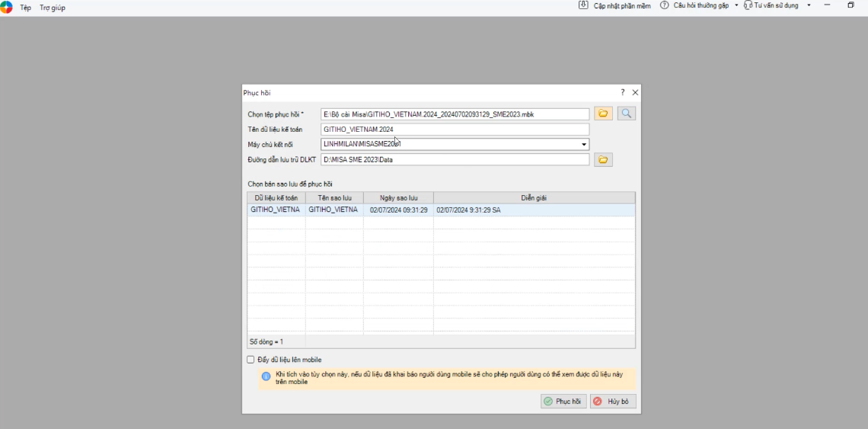Click the blue info icon in the mobile note
868x429 pixels.
[x=266, y=376]
